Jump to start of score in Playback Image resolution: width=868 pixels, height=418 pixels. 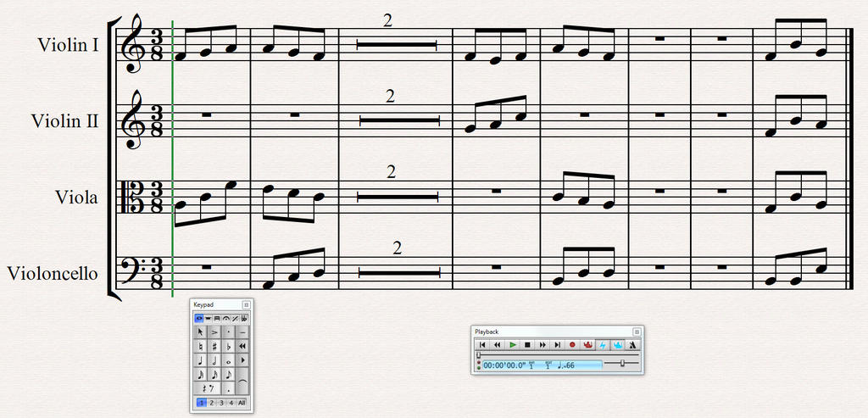482,345
